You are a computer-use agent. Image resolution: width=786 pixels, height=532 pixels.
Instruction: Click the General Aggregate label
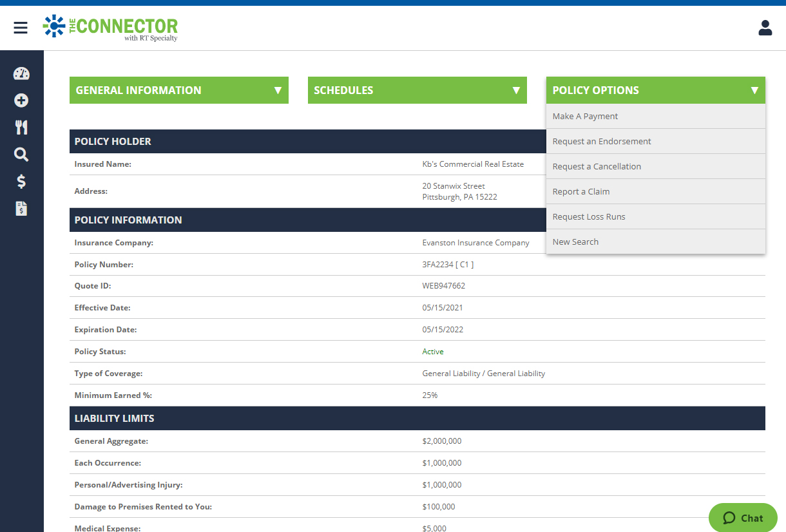click(x=111, y=441)
